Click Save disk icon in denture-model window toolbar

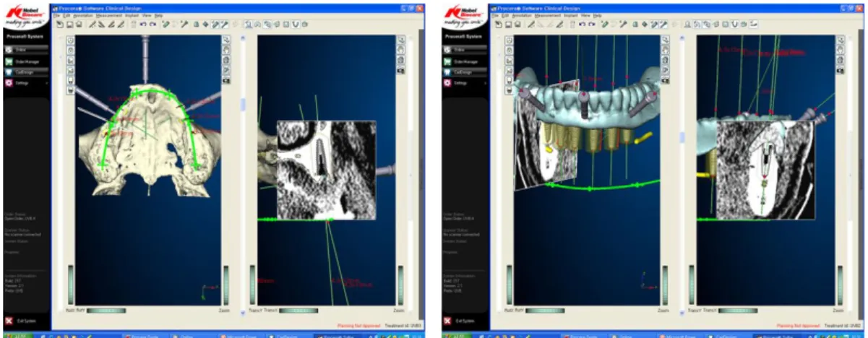[x=508, y=24]
